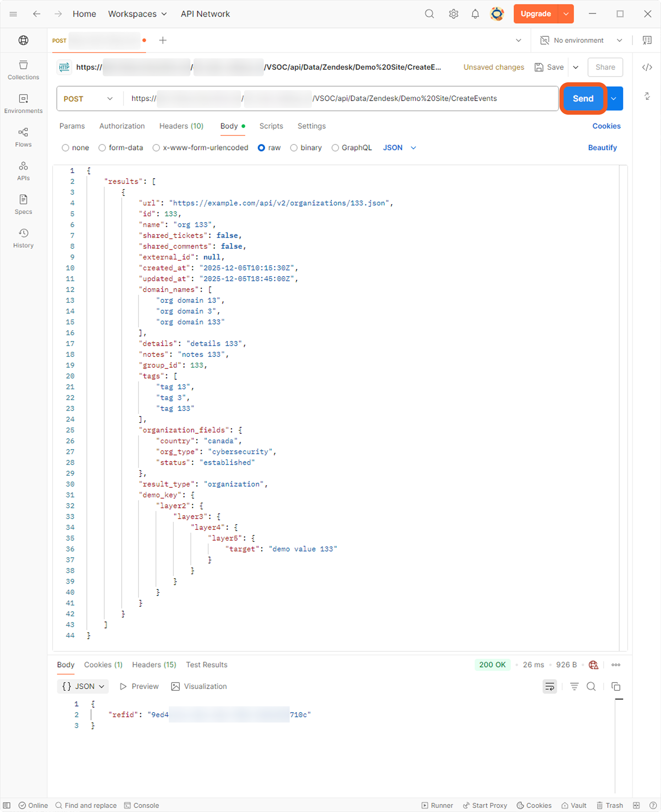Click the code snippet icon
Screen dimensions: 661x812
coord(647,67)
